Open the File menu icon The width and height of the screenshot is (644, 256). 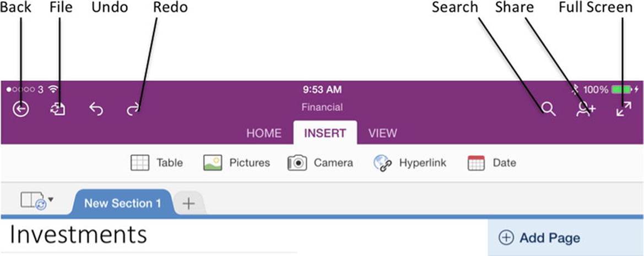[x=58, y=109]
